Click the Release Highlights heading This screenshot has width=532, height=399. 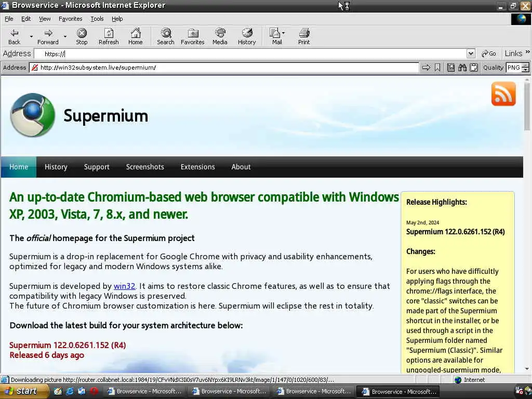pyautogui.click(x=436, y=202)
